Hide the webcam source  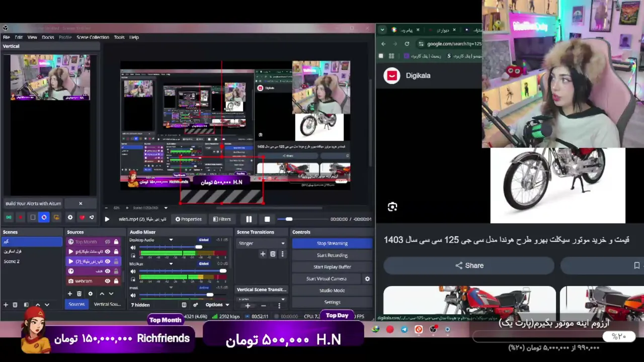point(107,281)
